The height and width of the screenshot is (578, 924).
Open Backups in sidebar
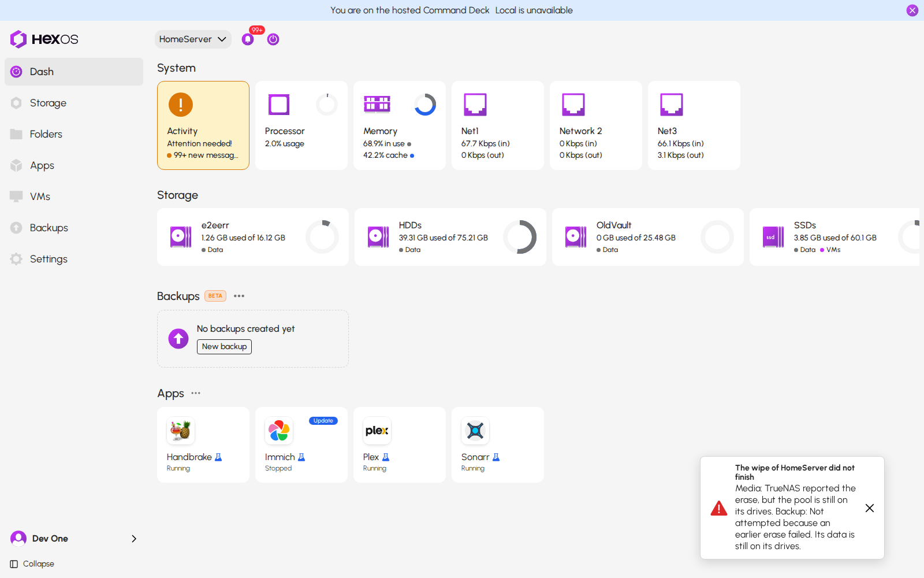click(x=74, y=228)
